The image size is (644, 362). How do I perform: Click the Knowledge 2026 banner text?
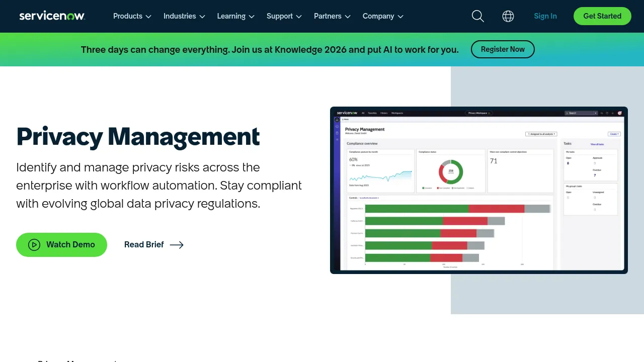tap(270, 50)
